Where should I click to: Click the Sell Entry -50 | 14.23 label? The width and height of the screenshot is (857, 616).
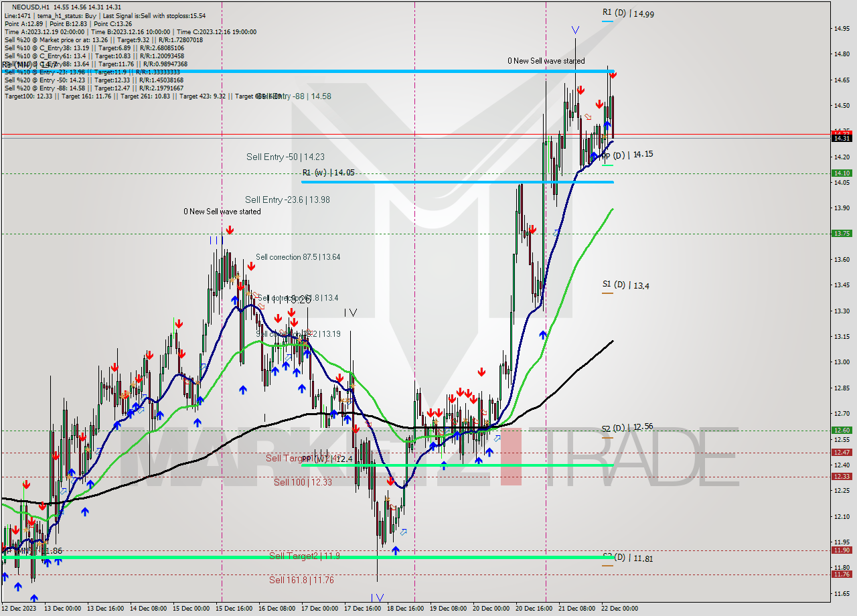click(x=285, y=157)
